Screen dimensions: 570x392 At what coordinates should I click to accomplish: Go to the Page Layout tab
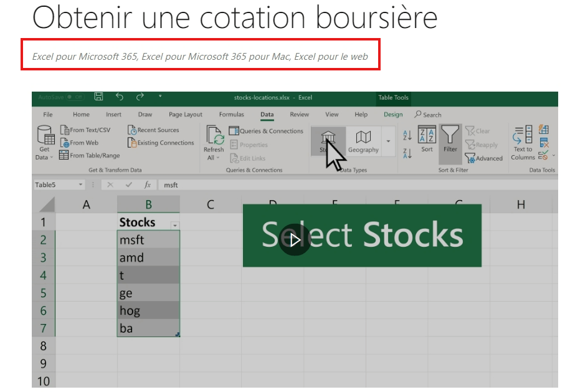pos(186,115)
